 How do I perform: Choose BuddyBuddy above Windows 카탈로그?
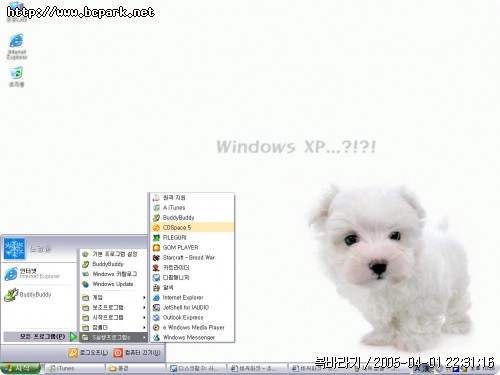coord(114,264)
